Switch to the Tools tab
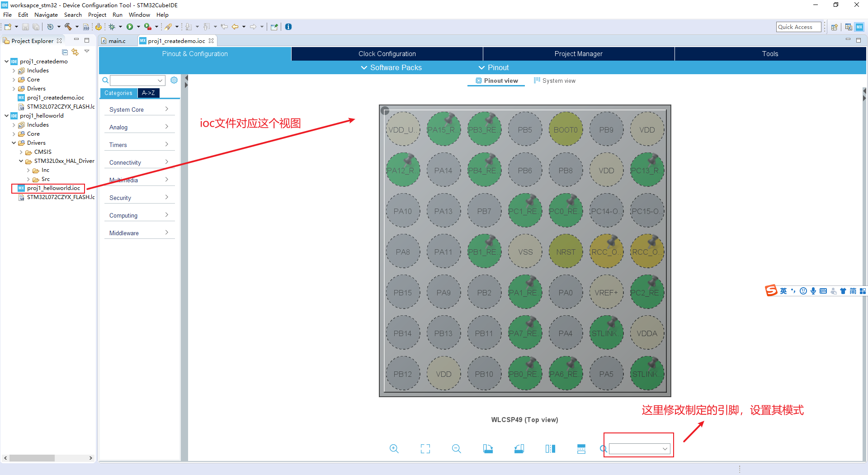This screenshot has width=868, height=475. [770, 54]
